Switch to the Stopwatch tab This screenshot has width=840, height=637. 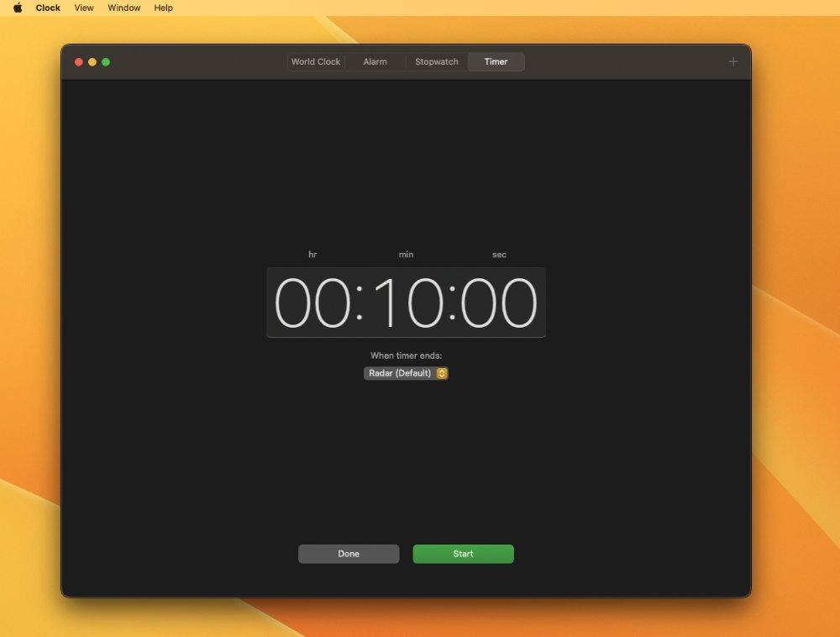(437, 61)
